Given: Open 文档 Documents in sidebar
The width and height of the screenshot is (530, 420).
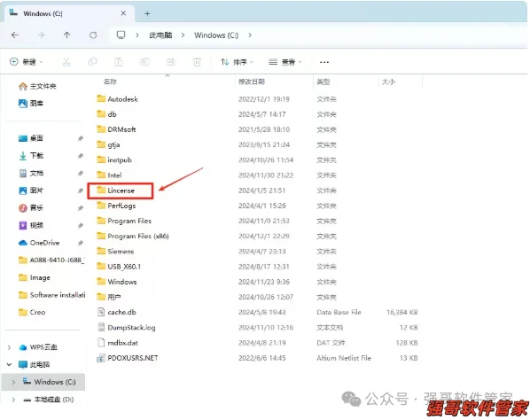Looking at the screenshot, I should coord(31,173).
